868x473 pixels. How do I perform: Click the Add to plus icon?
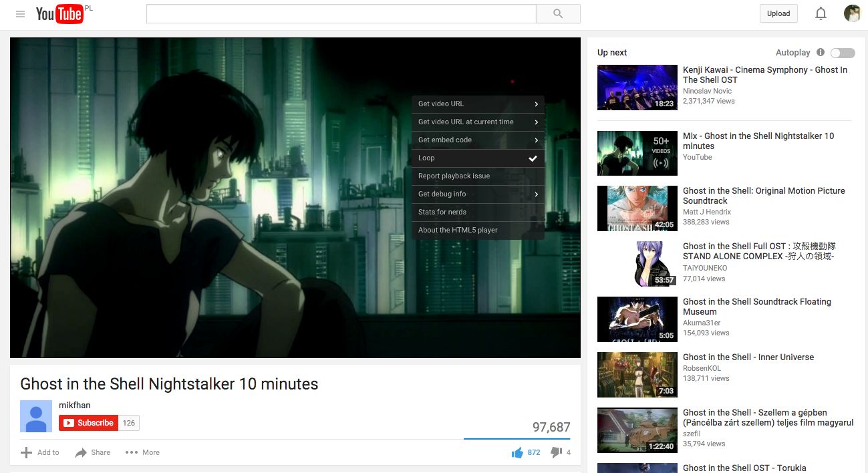(26, 452)
